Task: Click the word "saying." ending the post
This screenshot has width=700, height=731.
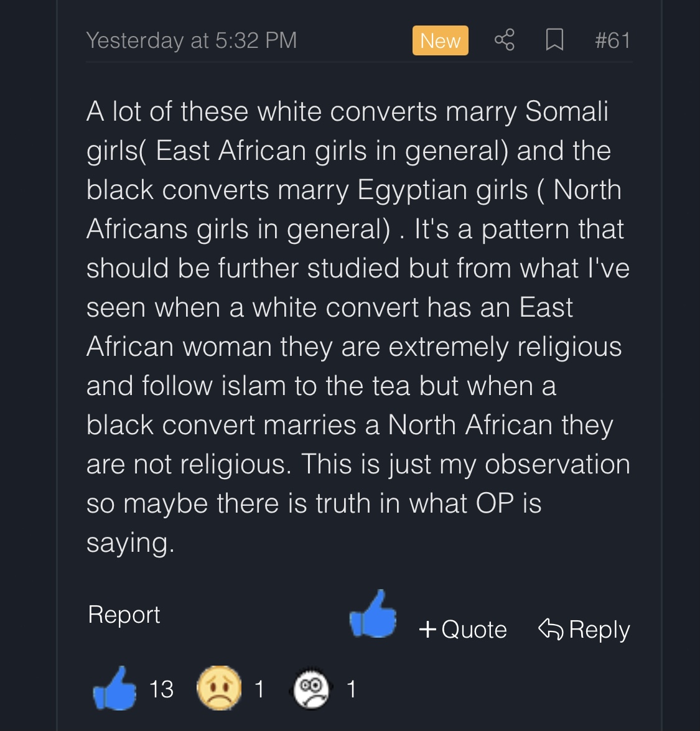Action: pos(131,543)
